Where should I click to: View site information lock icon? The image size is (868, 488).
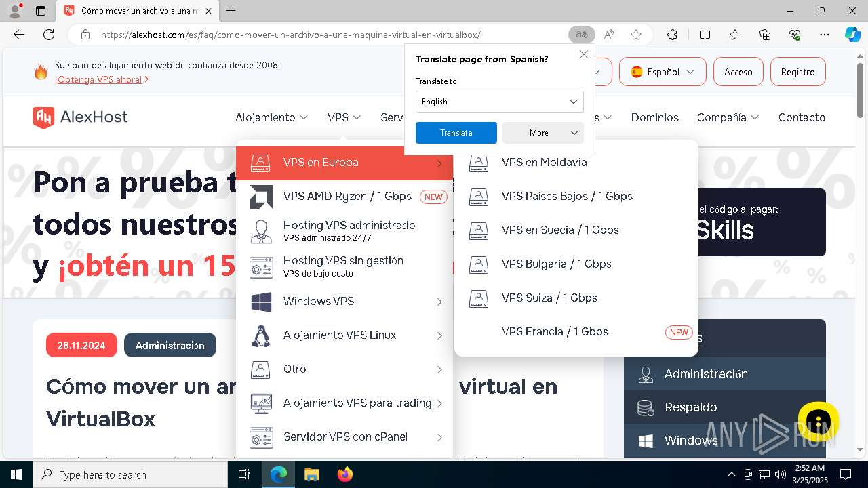click(85, 35)
